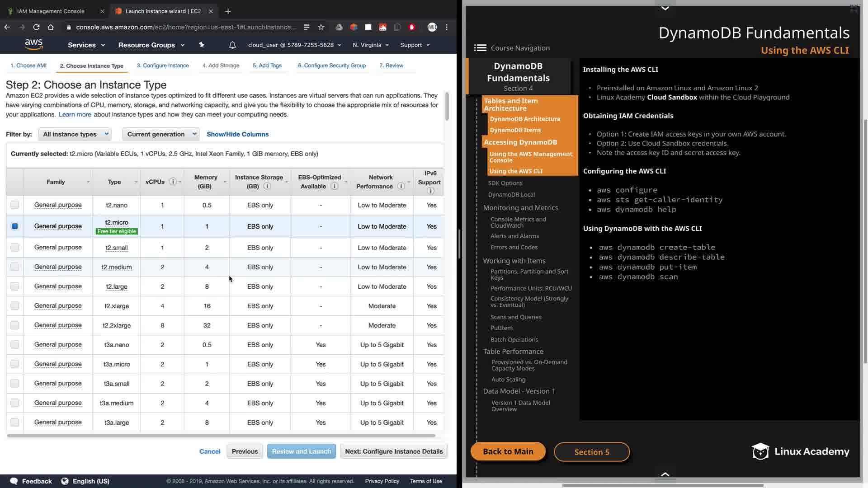Open the Services menu
The height and width of the screenshot is (488, 868).
coord(86,45)
